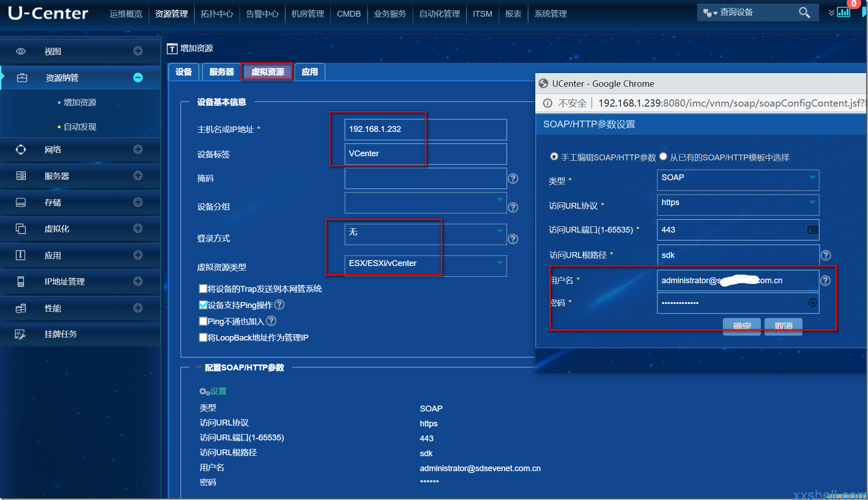The height and width of the screenshot is (500, 868).
Task: Uncheck 设备支持Ping操作 checkbox
Action: [x=203, y=305]
